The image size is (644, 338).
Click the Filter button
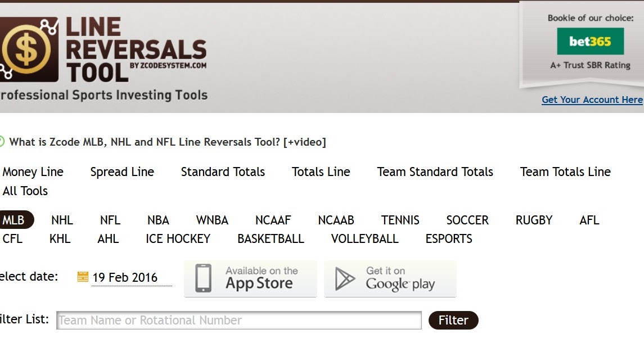[x=453, y=321]
